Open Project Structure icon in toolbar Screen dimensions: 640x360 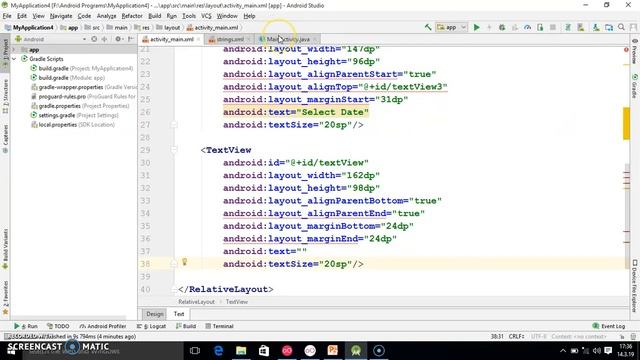[x=609, y=27]
